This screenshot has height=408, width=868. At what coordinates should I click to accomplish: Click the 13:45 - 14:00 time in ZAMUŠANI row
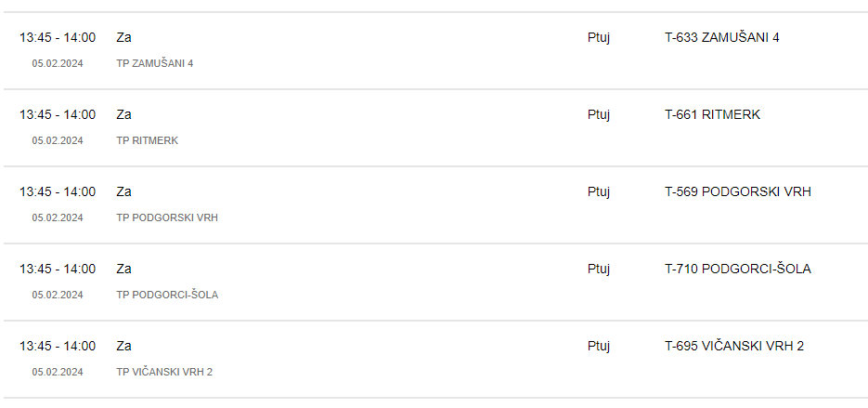58,38
